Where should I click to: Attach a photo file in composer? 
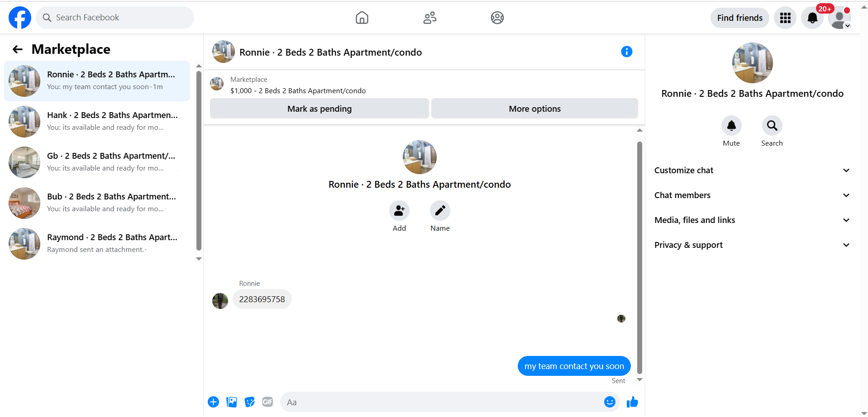(x=232, y=402)
